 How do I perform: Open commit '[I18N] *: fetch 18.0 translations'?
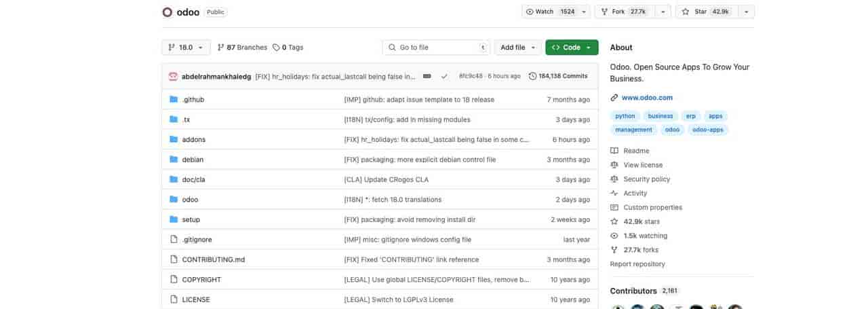tap(393, 200)
